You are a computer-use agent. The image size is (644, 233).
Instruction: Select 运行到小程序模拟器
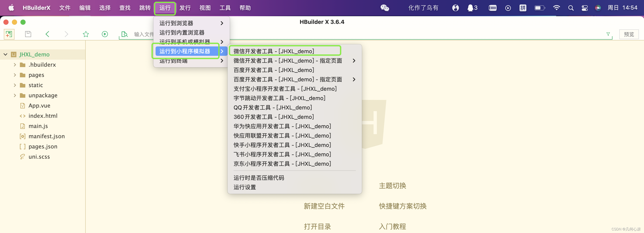coord(191,51)
